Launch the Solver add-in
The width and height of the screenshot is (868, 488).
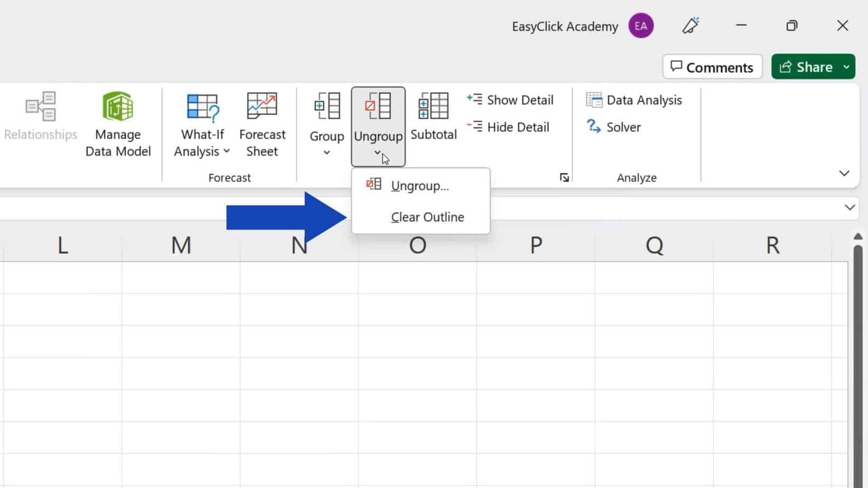point(614,127)
